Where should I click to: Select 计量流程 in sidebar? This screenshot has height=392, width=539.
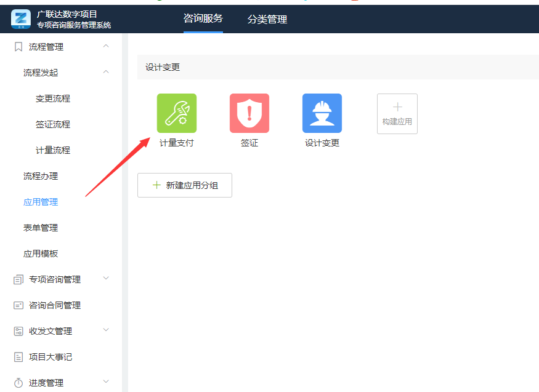tap(53, 150)
